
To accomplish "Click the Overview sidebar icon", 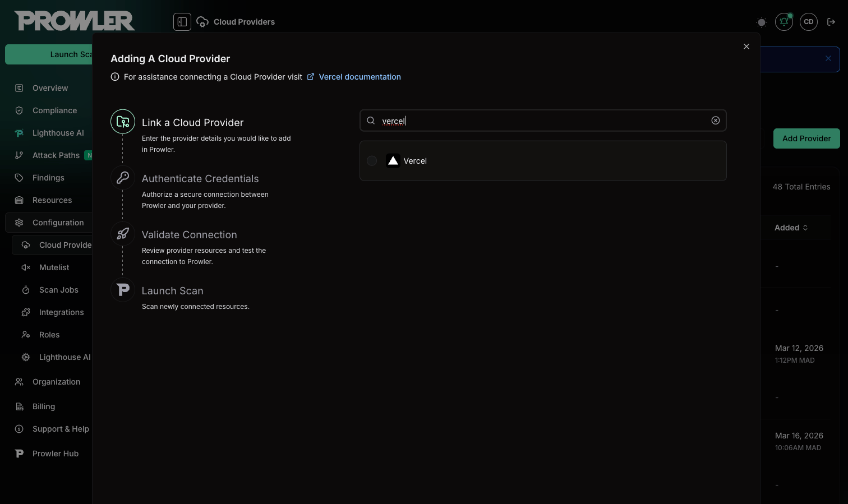I will (19, 88).
